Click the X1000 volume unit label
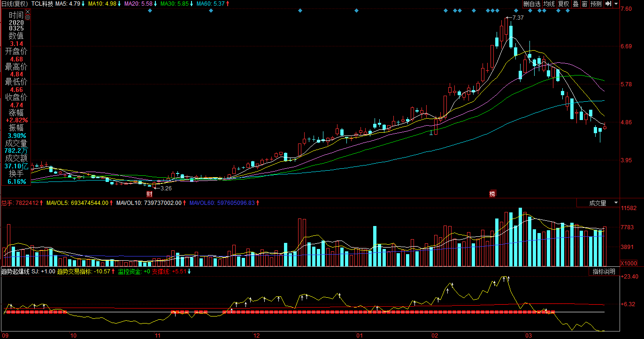The image size is (644, 339). [628, 263]
